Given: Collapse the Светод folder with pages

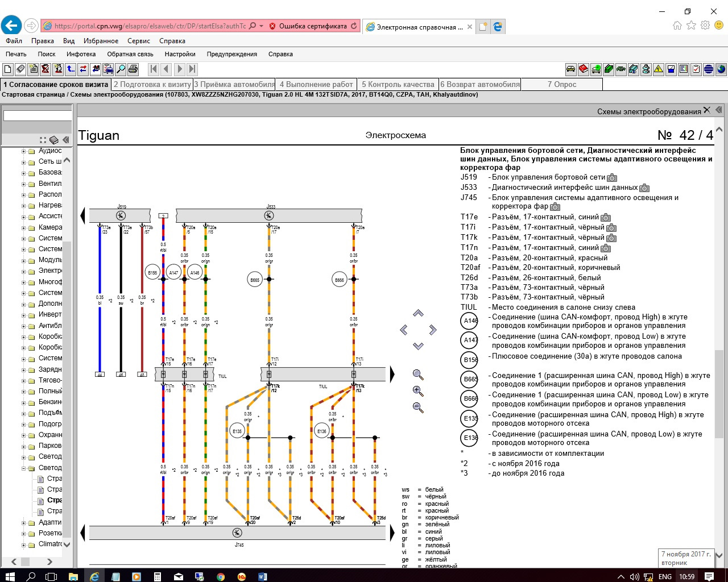Looking at the screenshot, I should pyautogui.click(x=24, y=468).
